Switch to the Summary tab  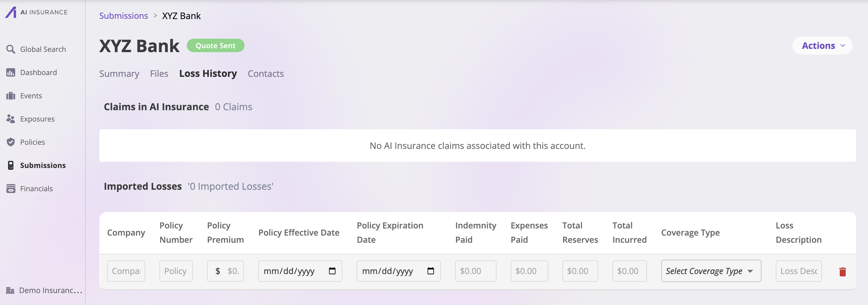(x=119, y=74)
